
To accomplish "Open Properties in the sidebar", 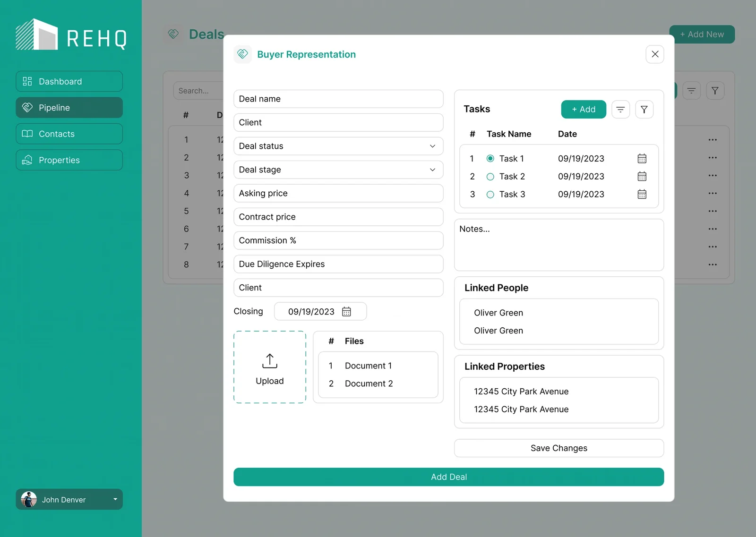I will [69, 160].
